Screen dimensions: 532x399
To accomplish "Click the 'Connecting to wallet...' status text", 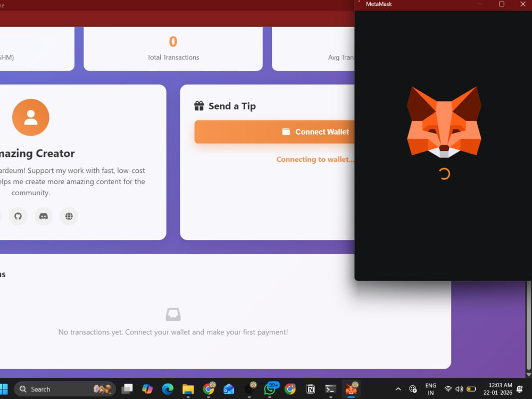I will [x=315, y=159].
